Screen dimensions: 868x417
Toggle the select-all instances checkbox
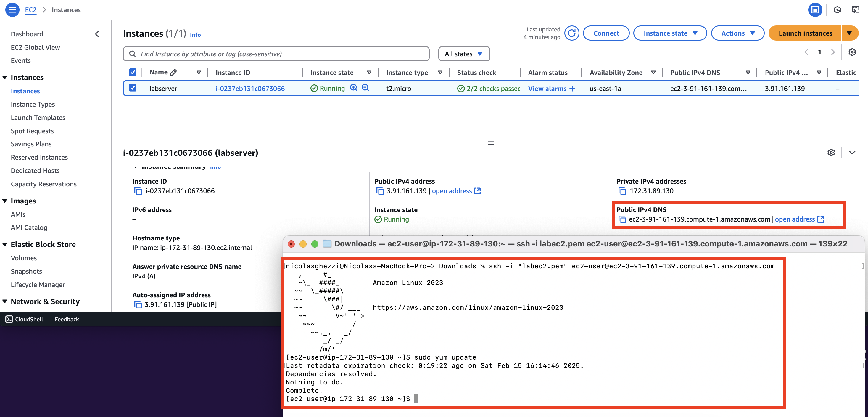coord(133,72)
